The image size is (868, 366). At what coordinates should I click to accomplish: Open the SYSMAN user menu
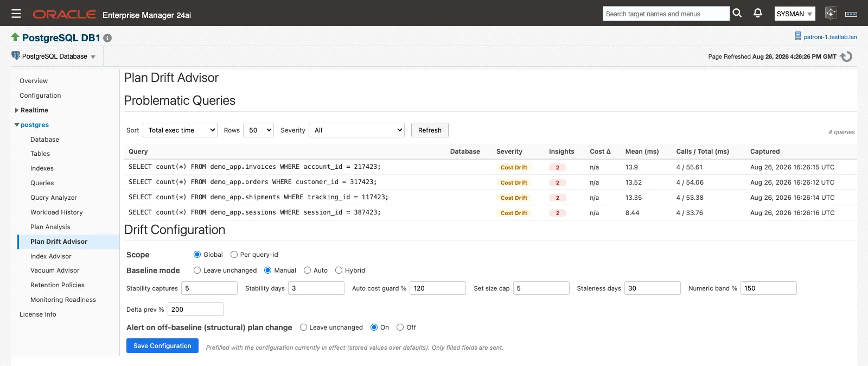click(795, 14)
